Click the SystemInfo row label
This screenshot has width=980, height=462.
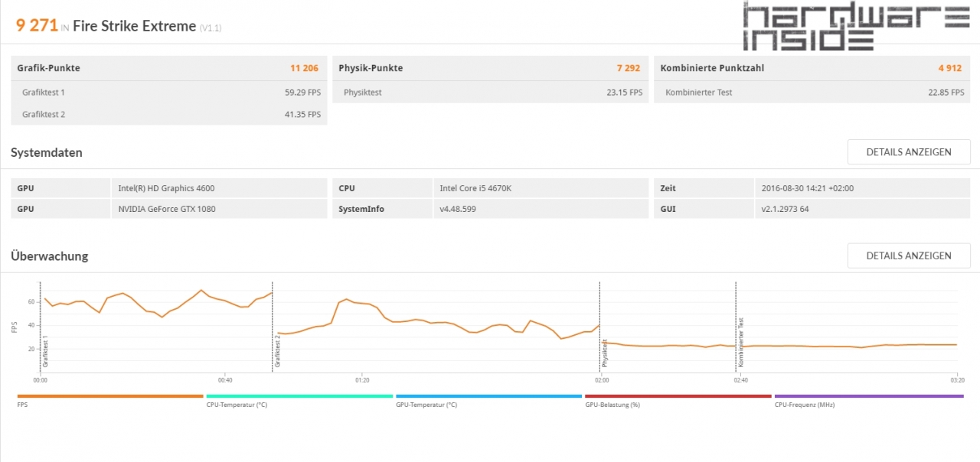[361, 209]
